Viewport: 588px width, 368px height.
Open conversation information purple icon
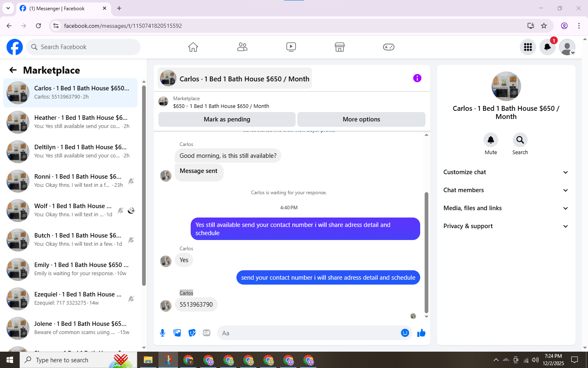tap(417, 78)
